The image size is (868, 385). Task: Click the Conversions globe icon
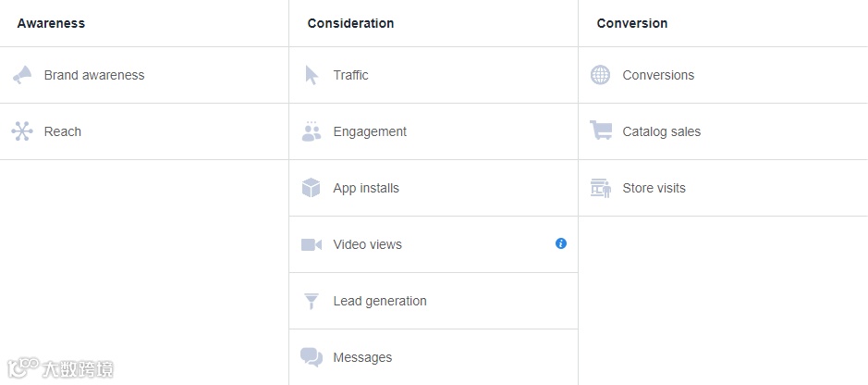point(601,75)
